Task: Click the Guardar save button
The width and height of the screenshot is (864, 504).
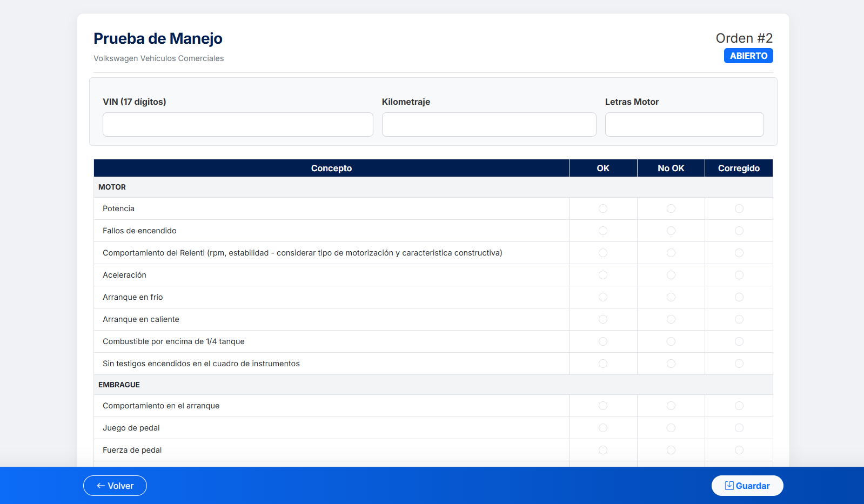Action: (747, 486)
